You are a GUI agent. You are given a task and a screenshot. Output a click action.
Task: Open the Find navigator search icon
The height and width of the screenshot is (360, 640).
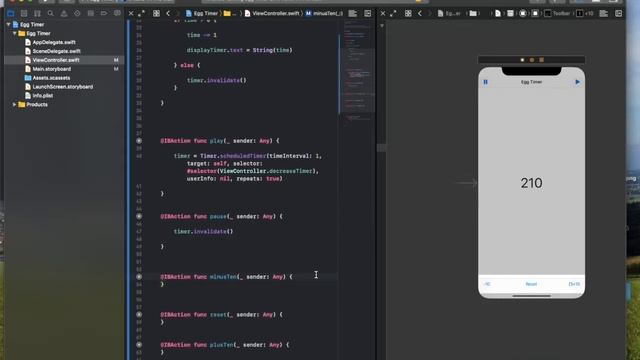50,13
